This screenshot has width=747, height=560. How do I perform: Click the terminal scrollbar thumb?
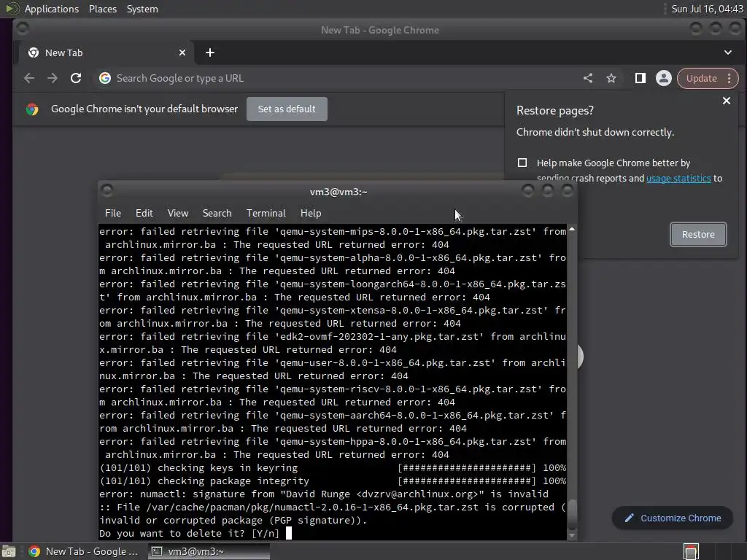(x=572, y=514)
